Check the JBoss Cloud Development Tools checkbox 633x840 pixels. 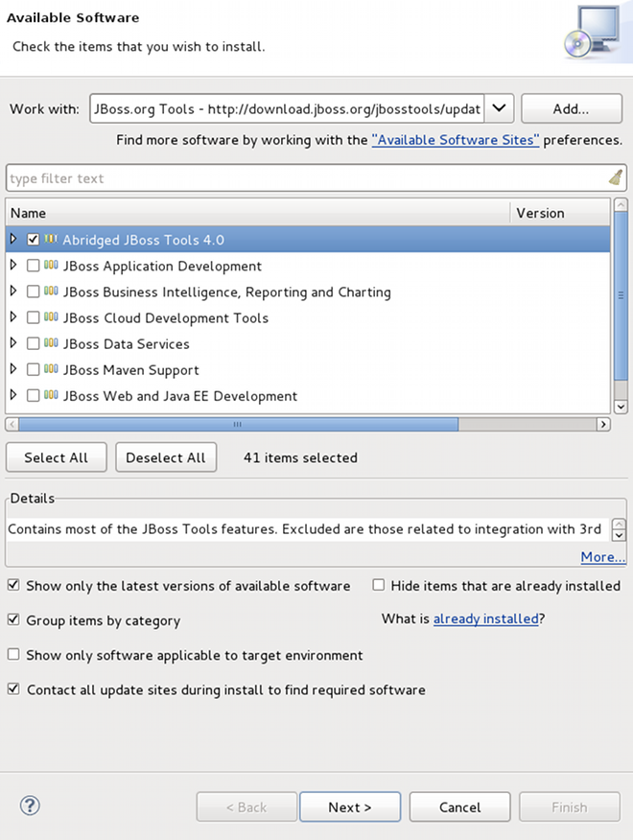[x=34, y=317]
